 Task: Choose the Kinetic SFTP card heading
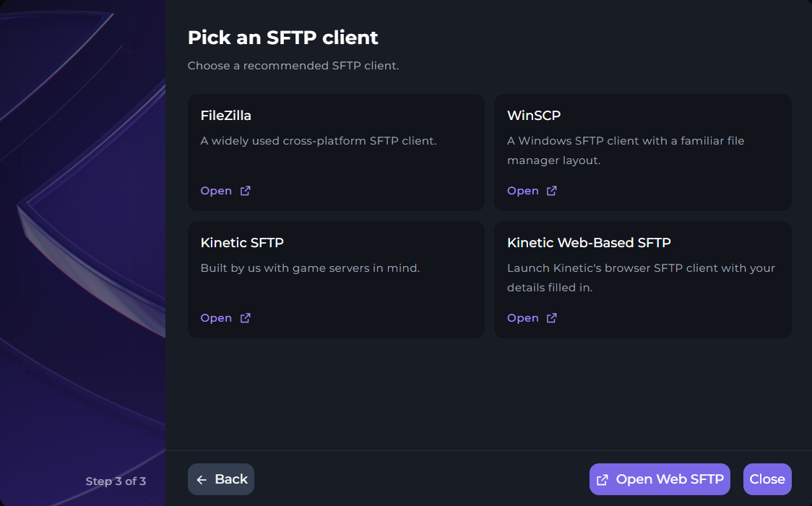pos(242,243)
